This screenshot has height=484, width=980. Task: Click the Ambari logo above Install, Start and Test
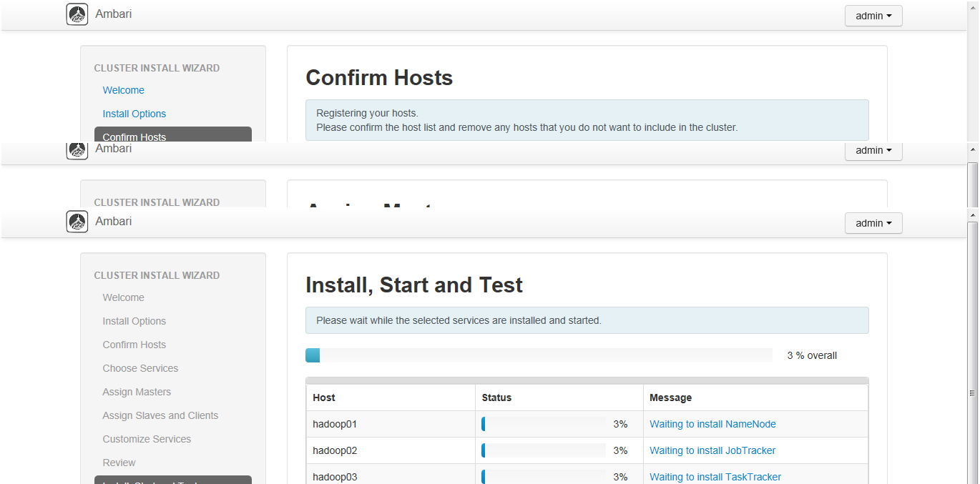point(77,222)
